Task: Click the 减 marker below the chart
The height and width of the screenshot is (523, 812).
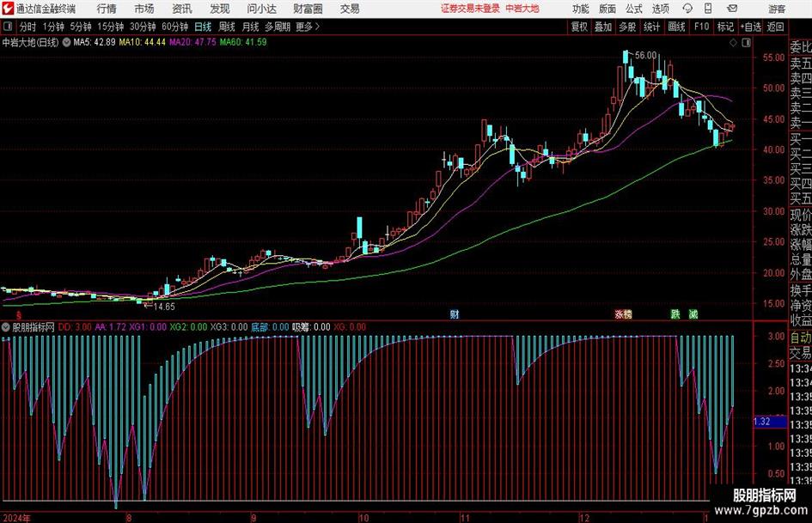Action: click(693, 314)
